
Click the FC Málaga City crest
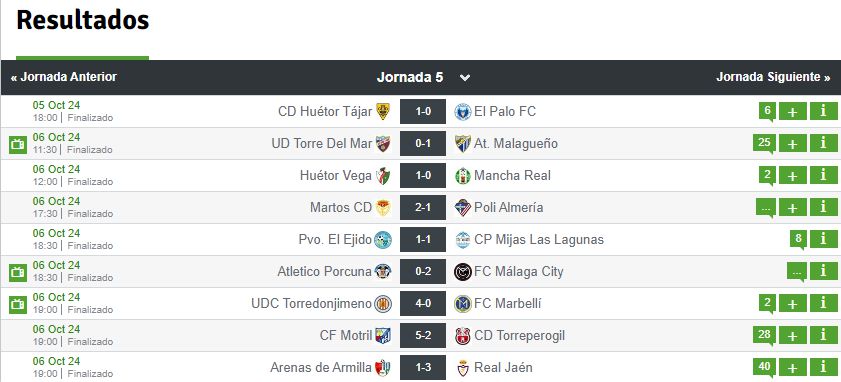click(462, 272)
